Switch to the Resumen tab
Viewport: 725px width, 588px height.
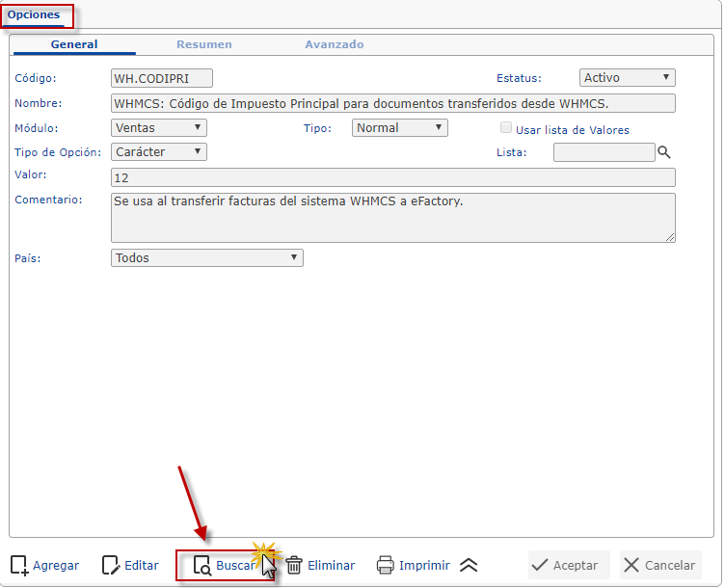(204, 44)
